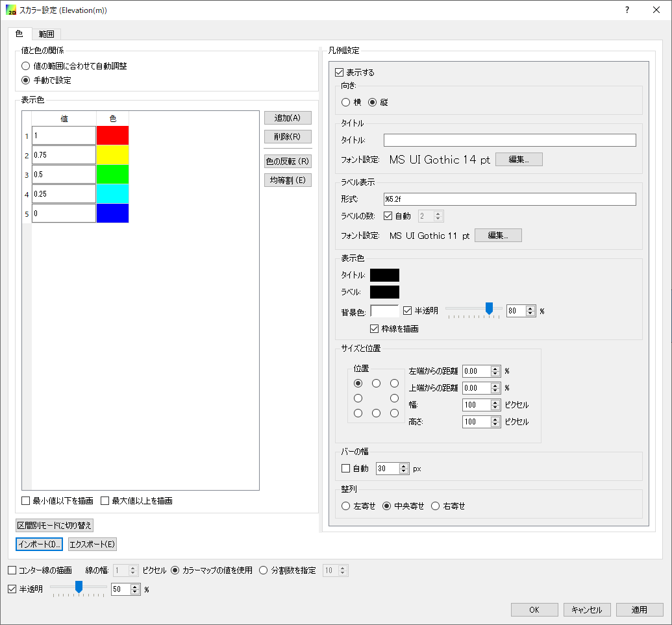Click the 適用 button
The image size is (672, 625).
point(640,609)
